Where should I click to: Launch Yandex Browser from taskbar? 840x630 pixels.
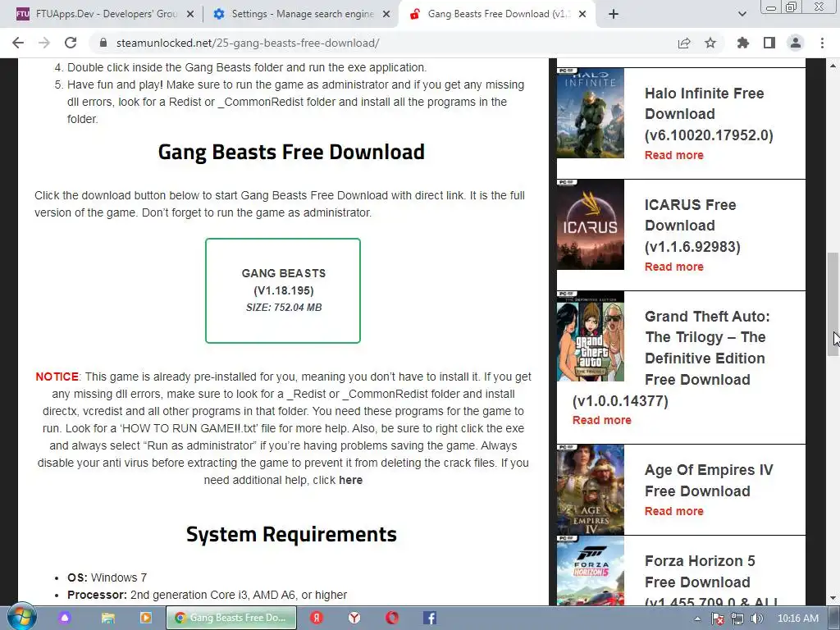[354, 618]
